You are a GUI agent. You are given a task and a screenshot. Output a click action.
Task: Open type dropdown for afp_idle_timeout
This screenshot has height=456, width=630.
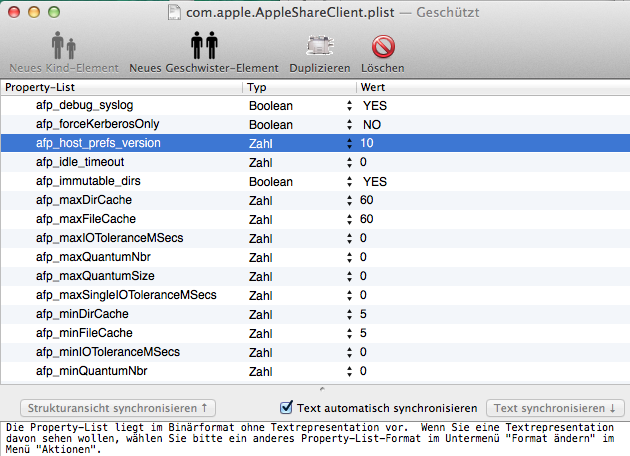(349, 162)
